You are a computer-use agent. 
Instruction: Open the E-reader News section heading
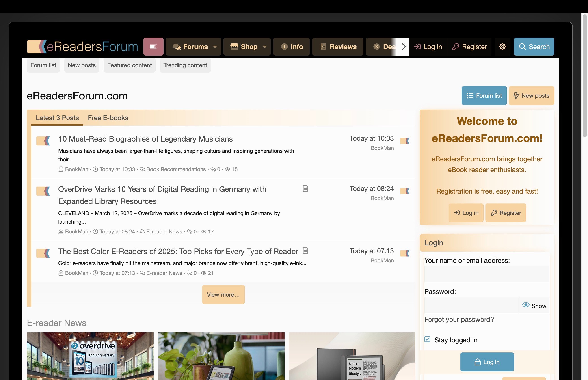point(56,323)
